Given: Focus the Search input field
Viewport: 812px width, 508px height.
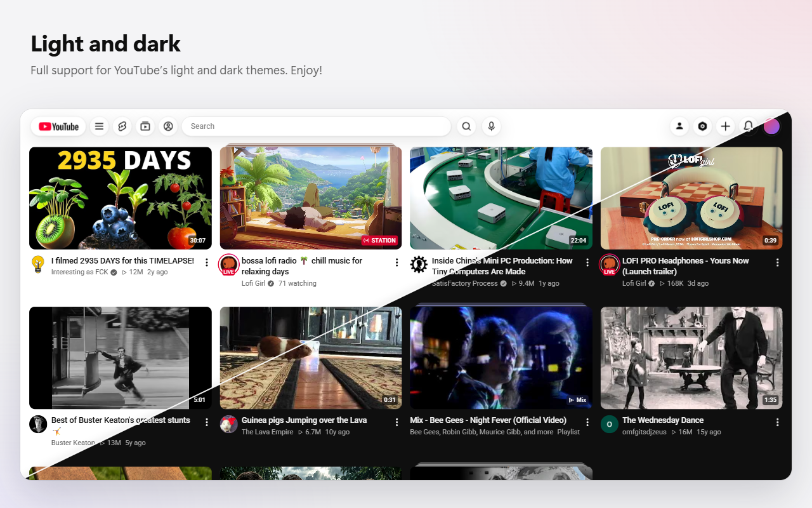Looking at the screenshot, I should tap(317, 126).
